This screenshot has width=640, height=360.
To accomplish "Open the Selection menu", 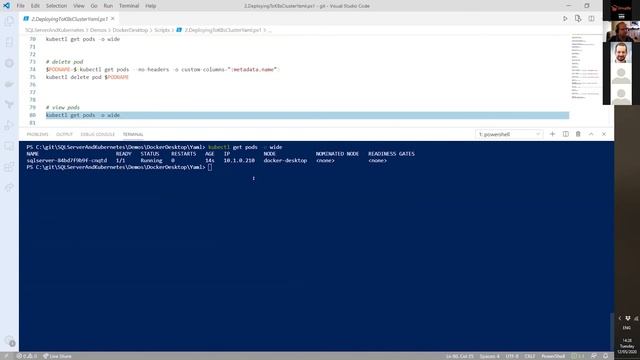I will tap(56, 6).
